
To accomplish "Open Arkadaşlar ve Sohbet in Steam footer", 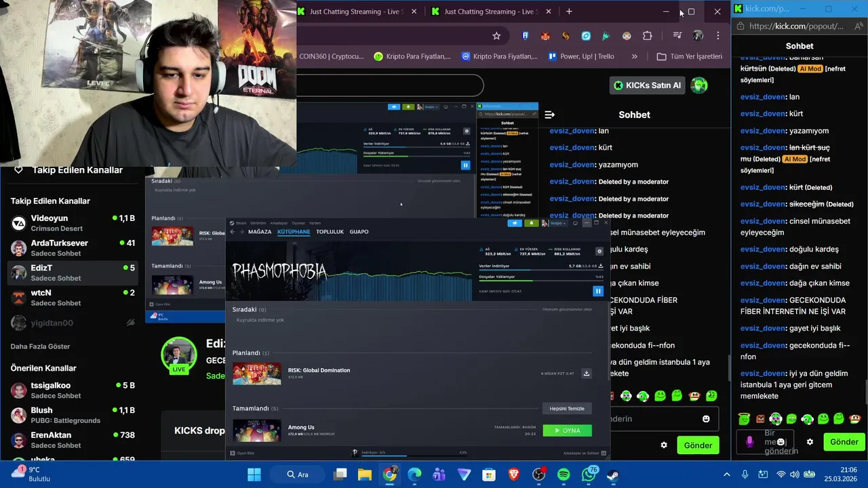I will click(584, 453).
